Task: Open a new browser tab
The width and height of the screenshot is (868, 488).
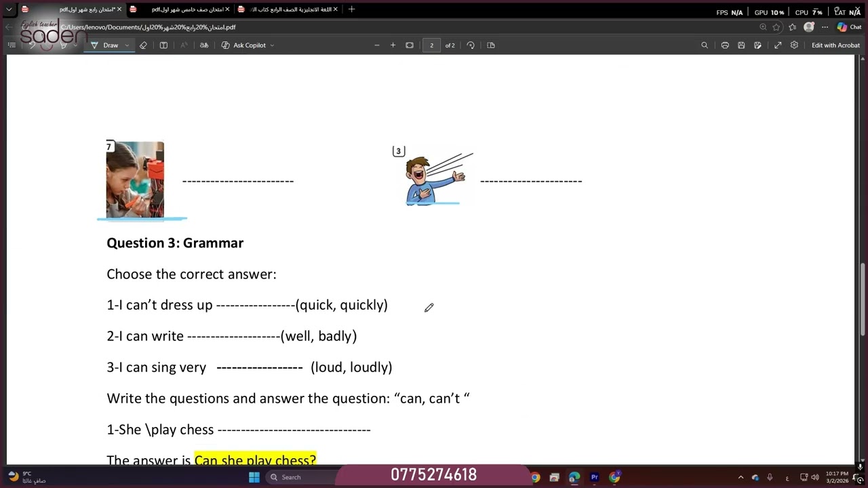Action: [x=351, y=9]
